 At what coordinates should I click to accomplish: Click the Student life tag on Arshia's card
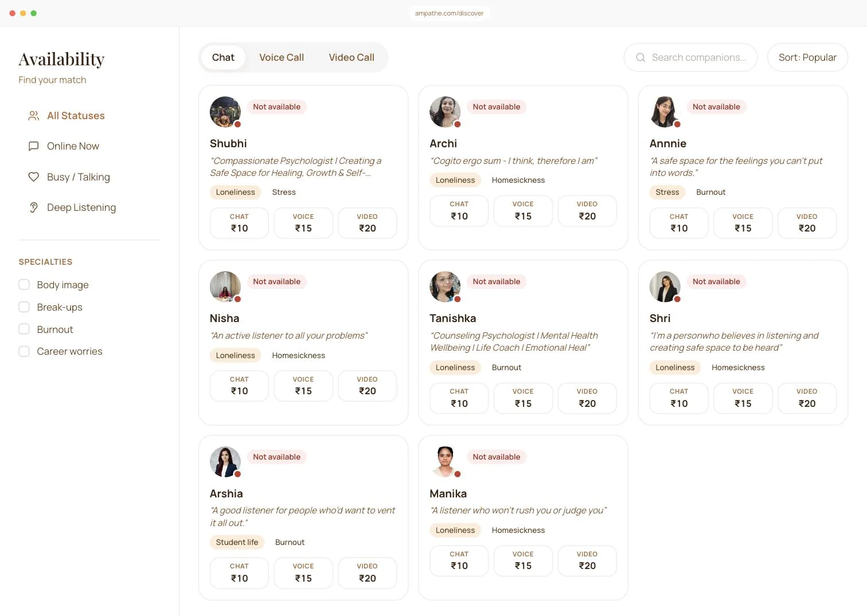237,542
